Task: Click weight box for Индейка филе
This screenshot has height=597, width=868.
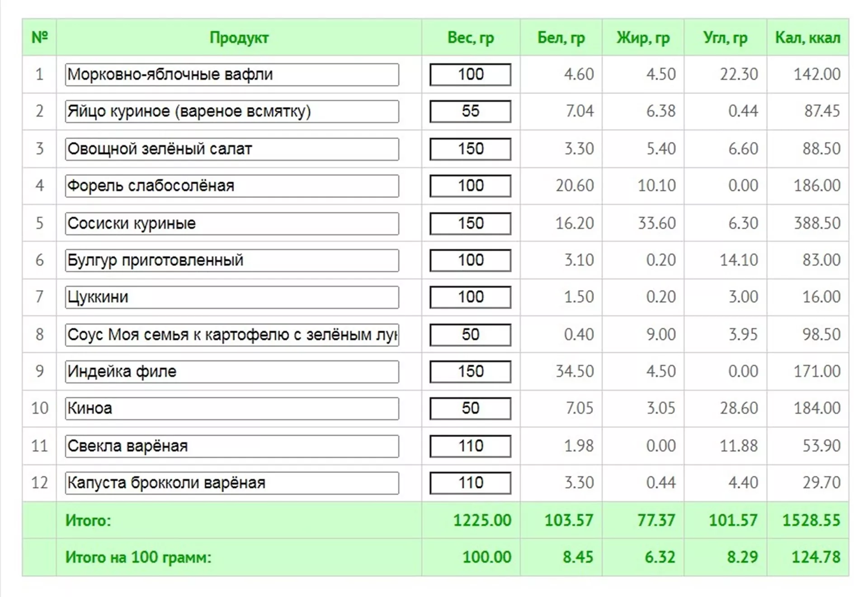Action: tap(470, 371)
